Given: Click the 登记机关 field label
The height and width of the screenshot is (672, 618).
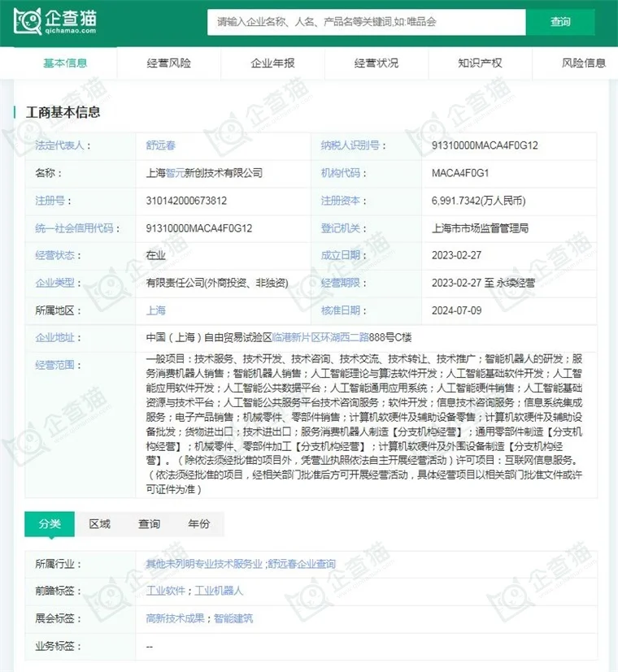Looking at the screenshot, I should click(341, 228).
